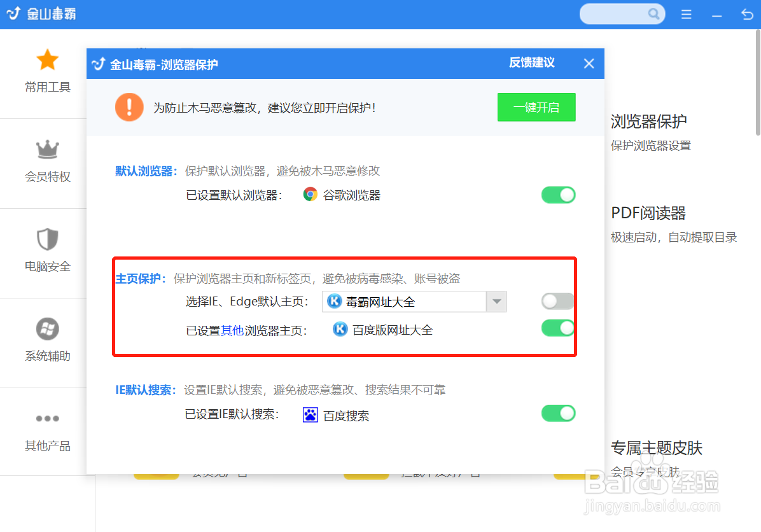761x532 pixels.
Task: Click the 极速启动，自动提取目录 description
Action: 674,237
